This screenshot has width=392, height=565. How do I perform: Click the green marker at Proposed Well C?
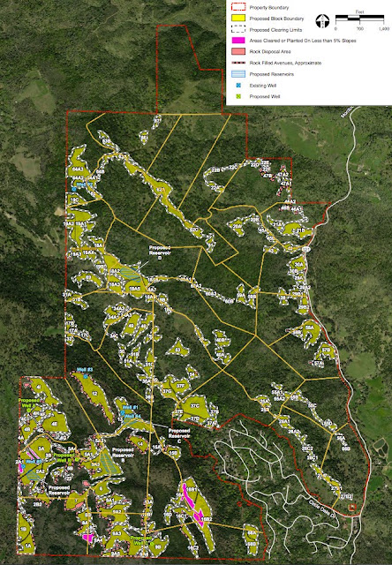(151, 544)
